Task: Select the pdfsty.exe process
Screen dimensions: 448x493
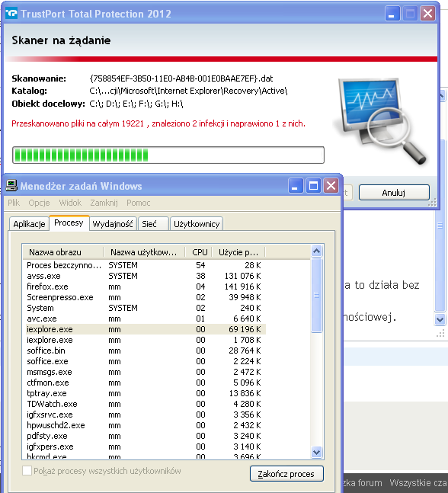Action: (x=144, y=436)
